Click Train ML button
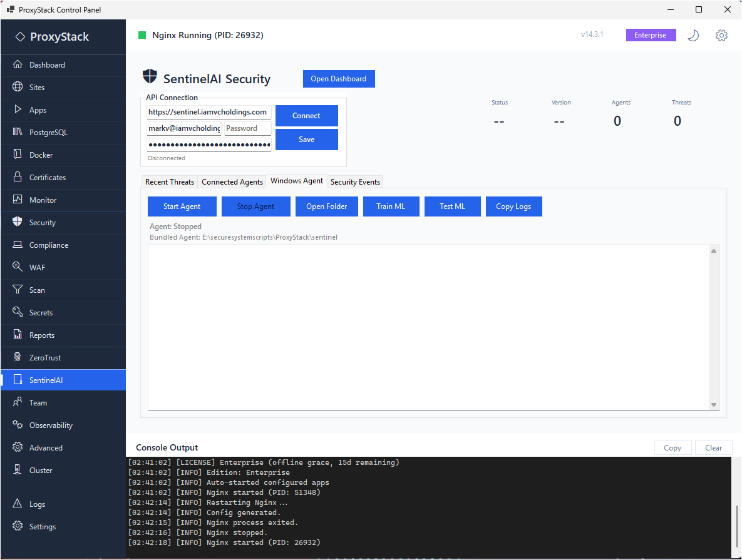This screenshot has width=742, height=560. tap(391, 206)
